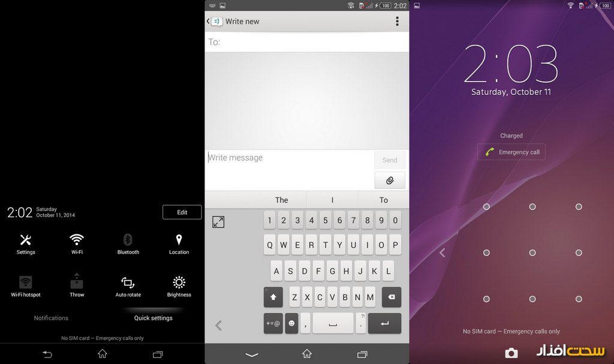Tap the Write message text field
The image size is (614, 364).
[x=289, y=169]
